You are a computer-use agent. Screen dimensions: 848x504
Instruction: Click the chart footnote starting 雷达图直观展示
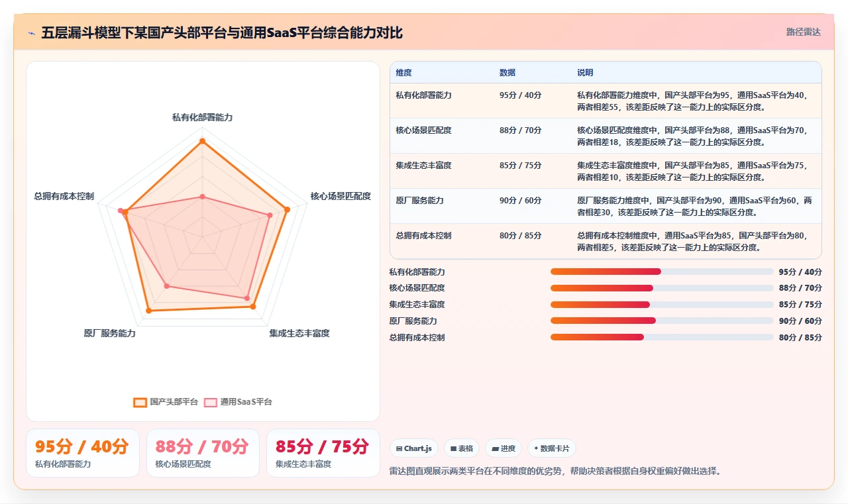[x=555, y=472]
